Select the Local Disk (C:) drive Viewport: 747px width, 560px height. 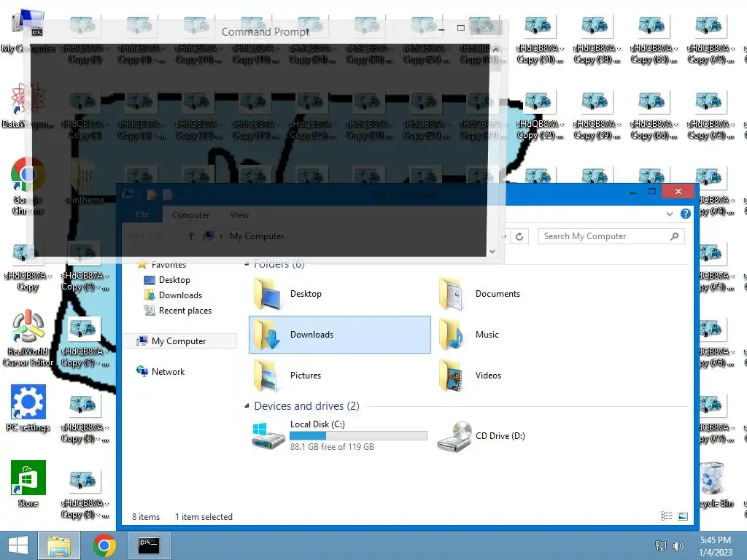(340, 435)
